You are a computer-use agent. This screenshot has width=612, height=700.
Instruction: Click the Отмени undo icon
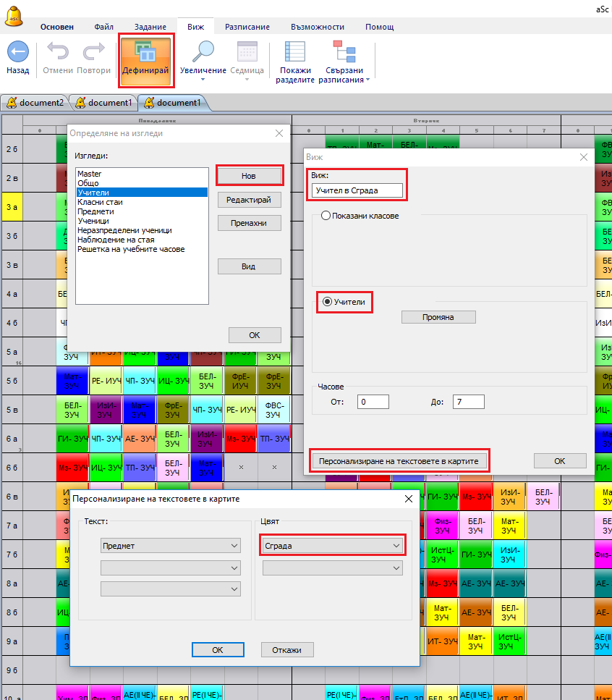pos(58,52)
